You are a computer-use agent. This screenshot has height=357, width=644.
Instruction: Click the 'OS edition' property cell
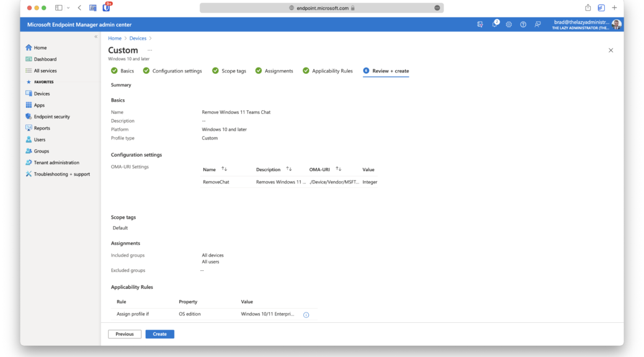190,314
